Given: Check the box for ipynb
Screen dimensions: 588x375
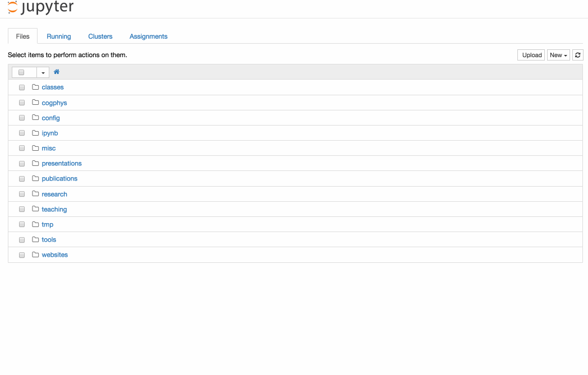Looking at the screenshot, I should click(22, 133).
